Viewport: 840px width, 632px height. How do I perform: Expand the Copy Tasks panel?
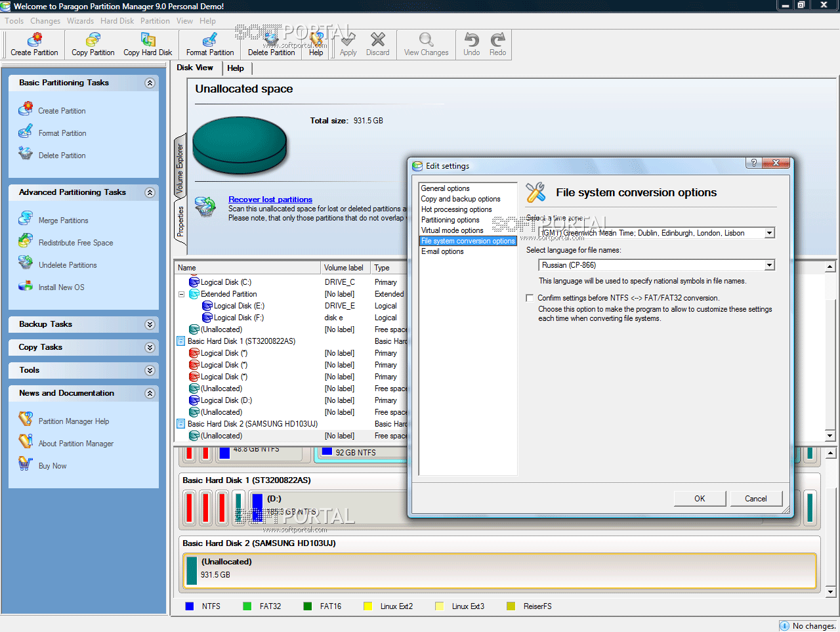coord(150,347)
